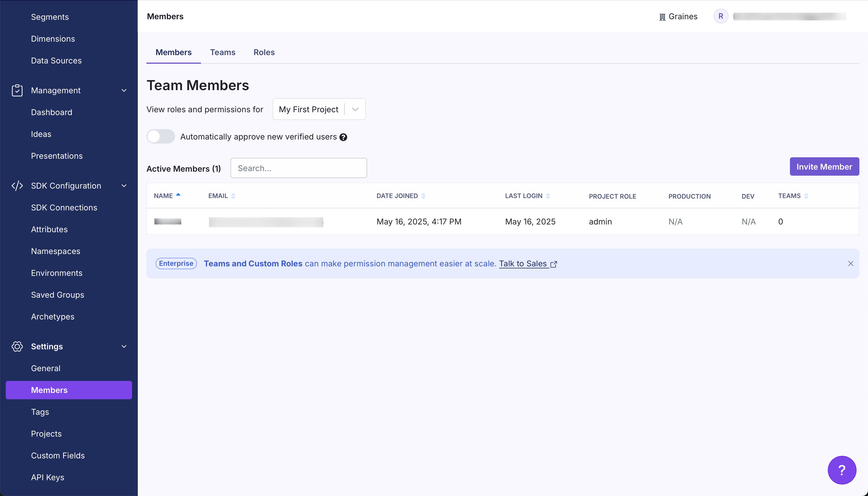Open General settings
Image resolution: width=868 pixels, height=496 pixels.
pos(45,368)
